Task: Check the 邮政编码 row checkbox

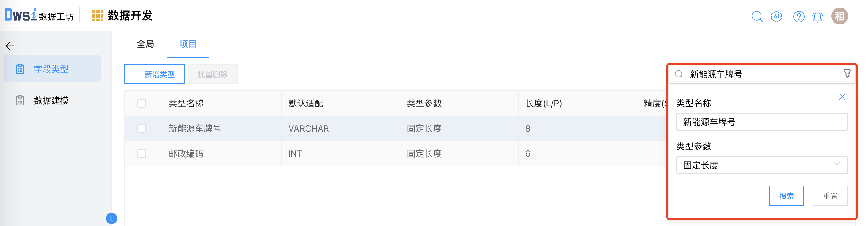Action: [142, 153]
